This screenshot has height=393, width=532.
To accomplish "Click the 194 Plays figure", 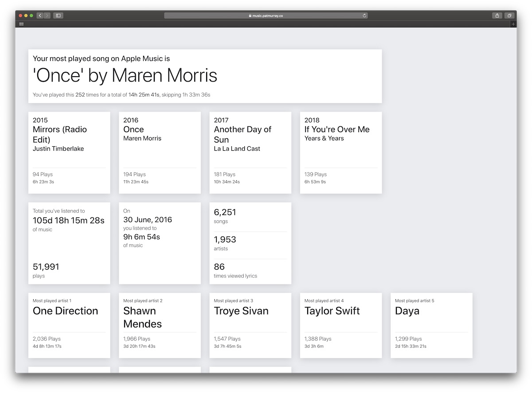I will coord(134,175).
